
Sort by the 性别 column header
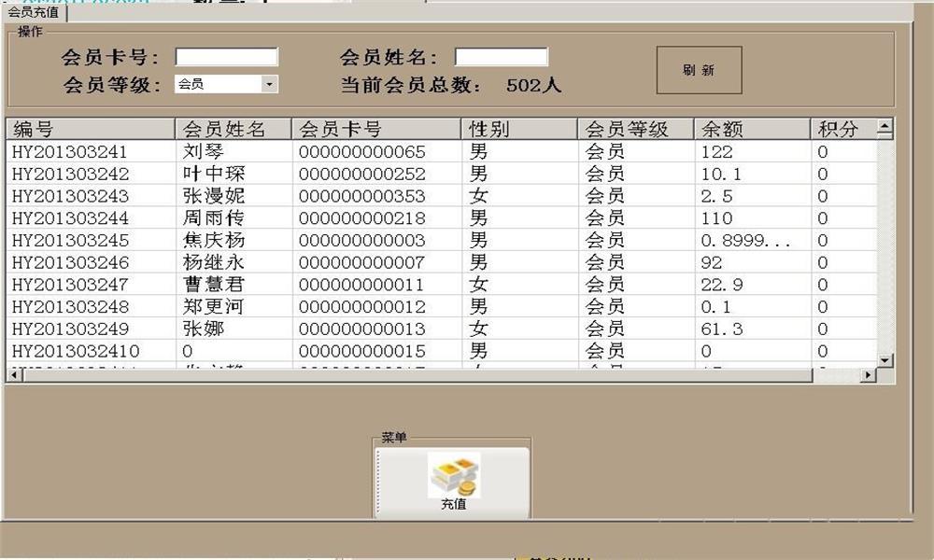click(519, 129)
